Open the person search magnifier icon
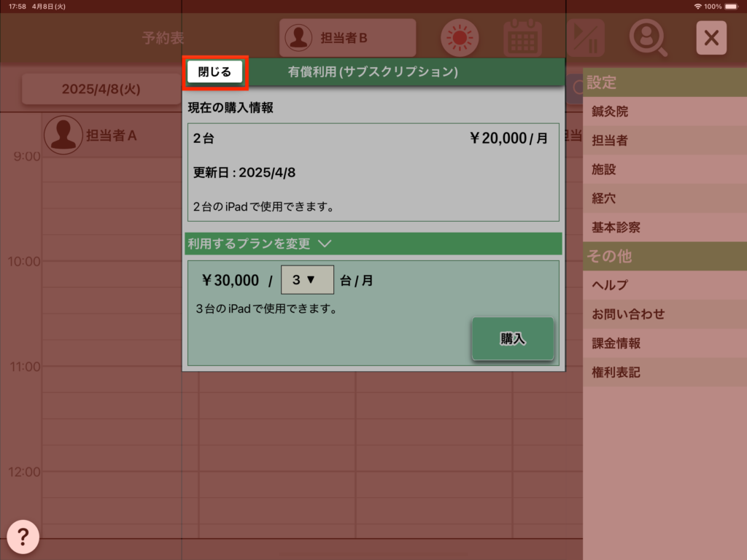The width and height of the screenshot is (747, 560). (x=648, y=38)
